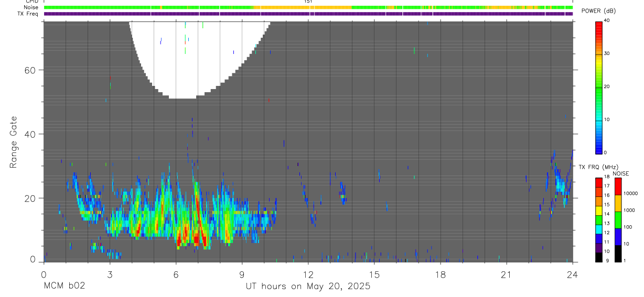Screen dimensions: 644x297
Task: Click the NOISE color legend bar
Action: [x=618, y=219]
